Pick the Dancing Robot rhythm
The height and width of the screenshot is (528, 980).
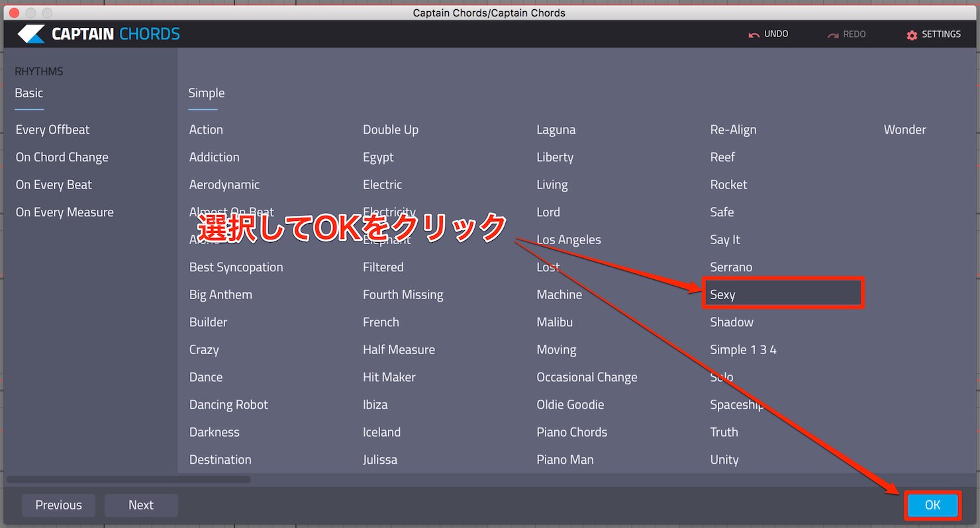click(229, 405)
